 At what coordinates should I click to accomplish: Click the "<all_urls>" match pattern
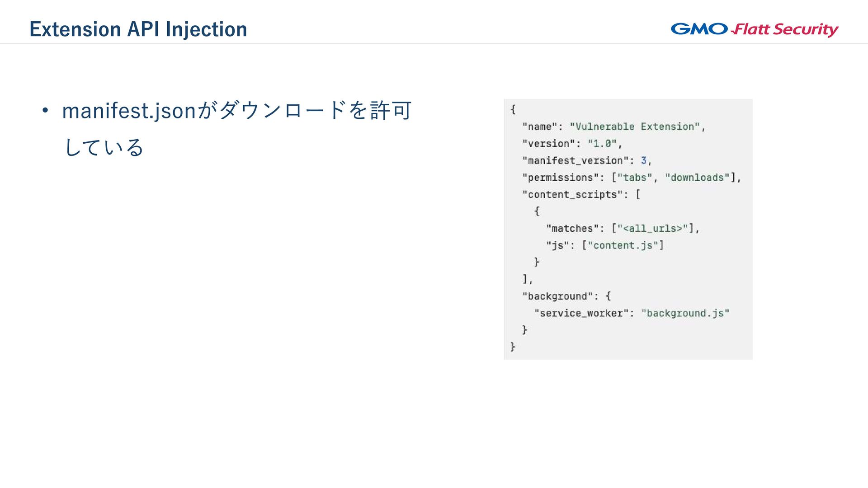(x=652, y=229)
